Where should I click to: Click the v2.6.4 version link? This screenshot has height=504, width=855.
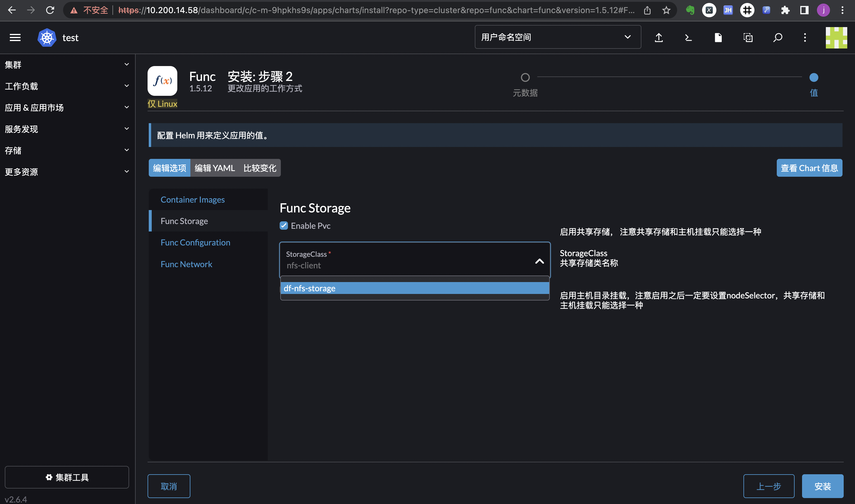pos(16,499)
